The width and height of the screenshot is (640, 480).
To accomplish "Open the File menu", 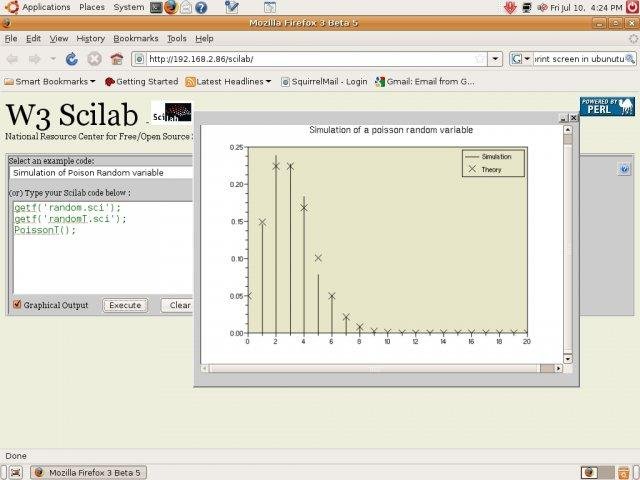I will pos(11,38).
